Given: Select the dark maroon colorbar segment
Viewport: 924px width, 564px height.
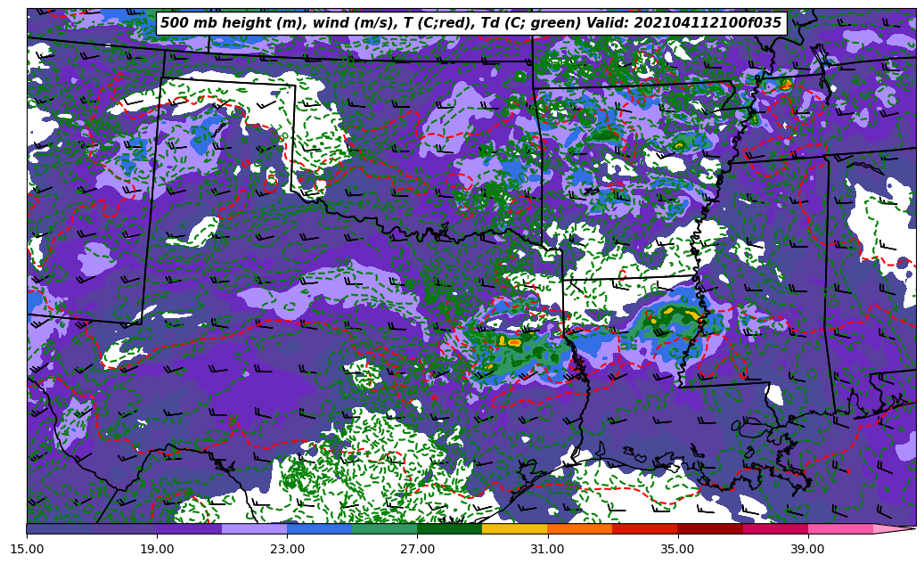Looking at the screenshot, I should click(710, 528).
